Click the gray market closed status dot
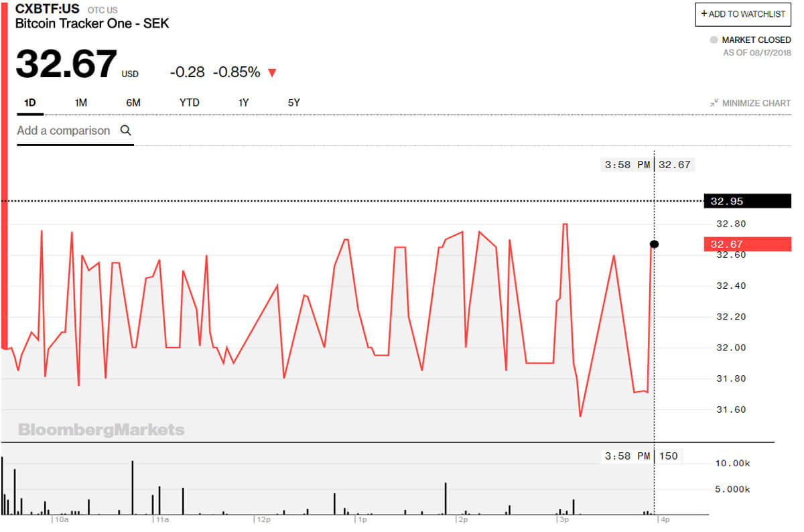This screenshot has height=532, width=804. tap(714, 40)
